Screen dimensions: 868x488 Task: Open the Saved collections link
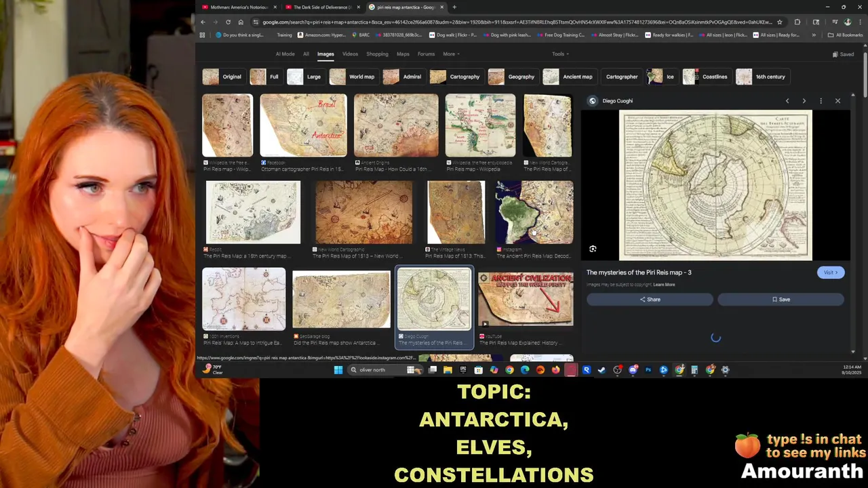pyautogui.click(x=843, y=54)
